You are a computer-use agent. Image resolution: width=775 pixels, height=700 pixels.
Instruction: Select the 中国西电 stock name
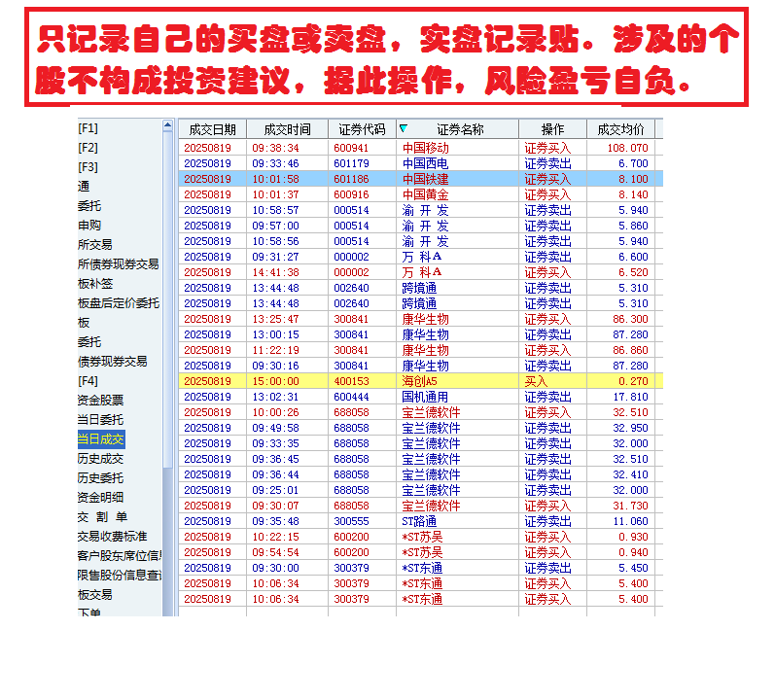[x=426, y=163]
